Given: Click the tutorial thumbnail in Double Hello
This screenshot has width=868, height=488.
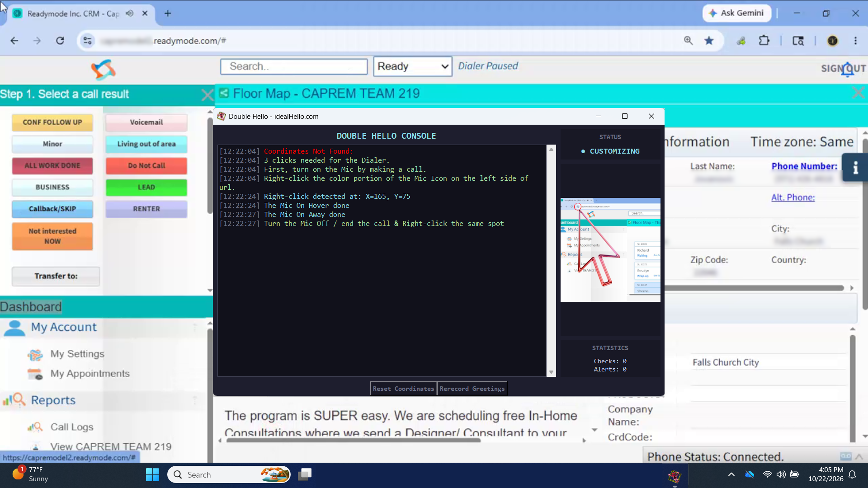Looking at the screenshot, I should pyautogui.click(x=610, y=250).
